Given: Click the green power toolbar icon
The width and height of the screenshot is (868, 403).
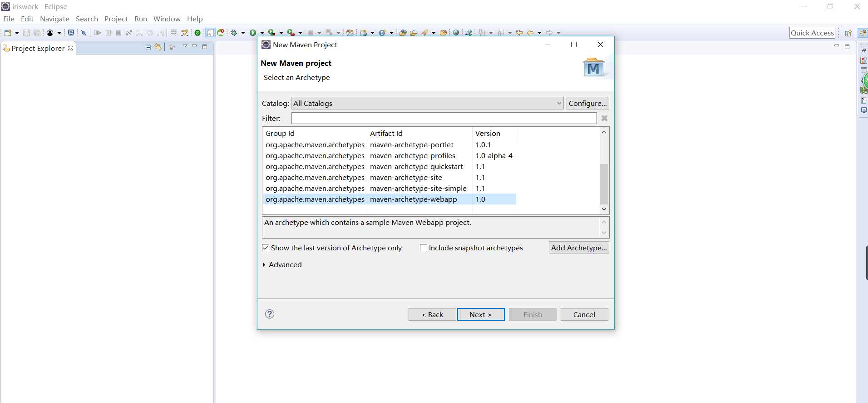Looking at the screenshot, I should click(197, 33).
